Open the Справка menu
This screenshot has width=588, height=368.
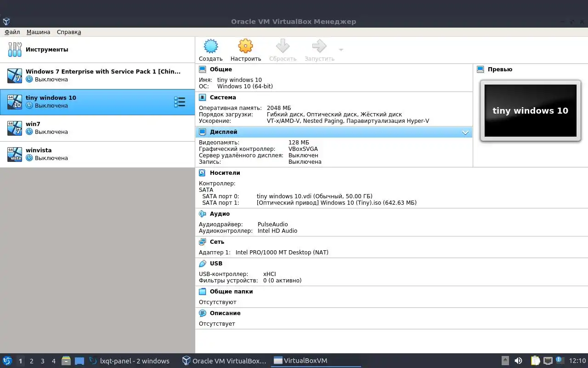69,32
